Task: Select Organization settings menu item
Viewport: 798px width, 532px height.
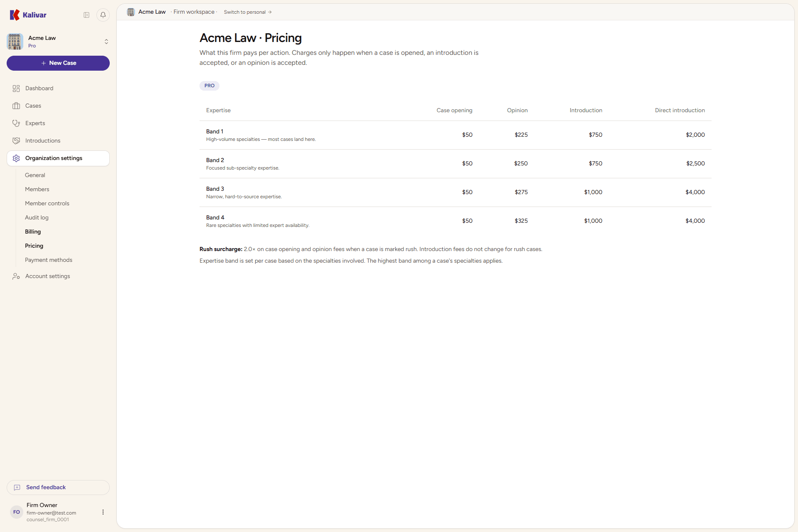Action: pos(58,158)
